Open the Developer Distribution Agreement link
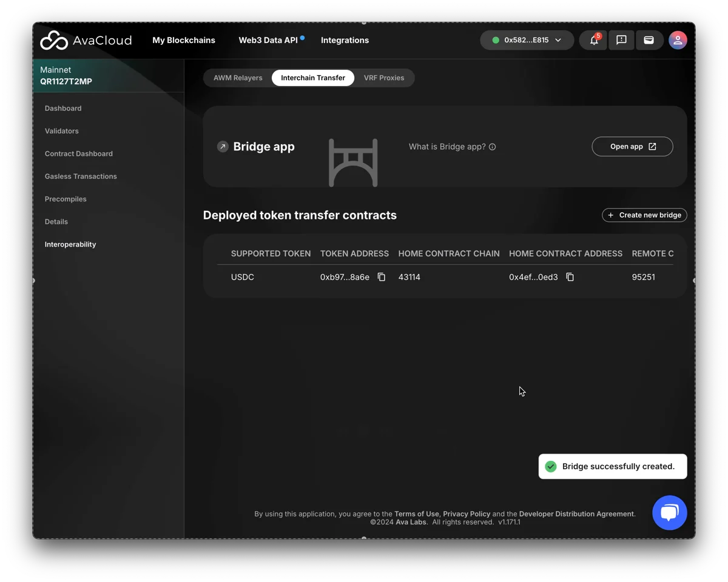The height and width of the screenshot is (582, 728). [576, 514]
